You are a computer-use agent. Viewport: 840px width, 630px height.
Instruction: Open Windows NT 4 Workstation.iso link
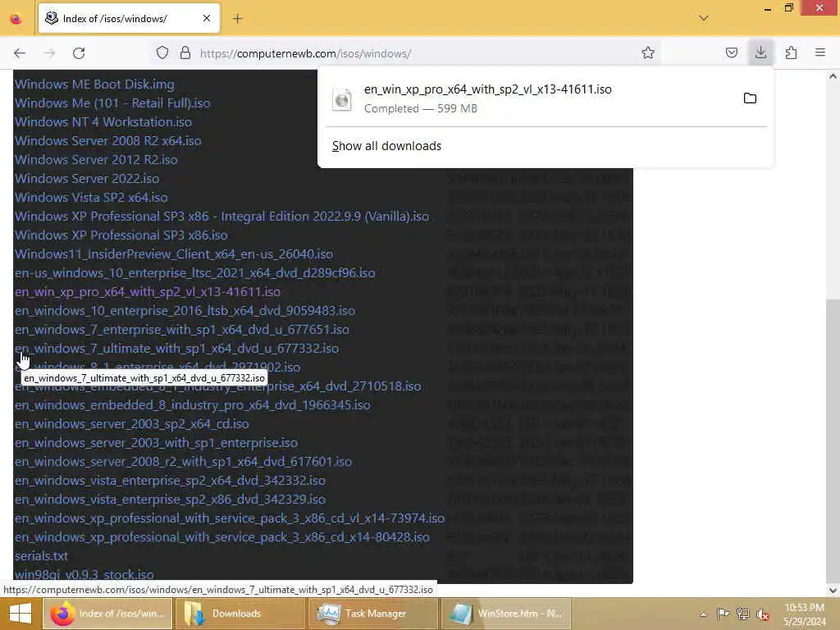click(103, 122)
